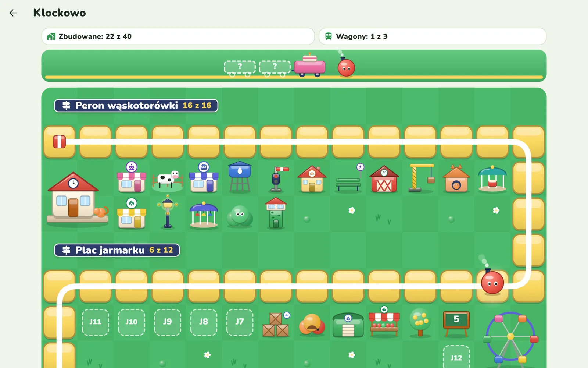Go back with the arrow button
This screenshot has width=588, height=368.
[13, 13]
